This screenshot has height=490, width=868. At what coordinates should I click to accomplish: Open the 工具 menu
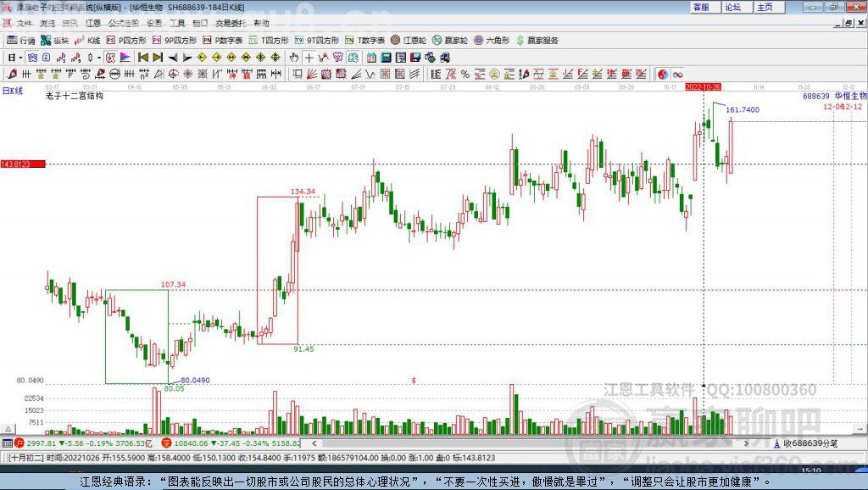point(177,23)
